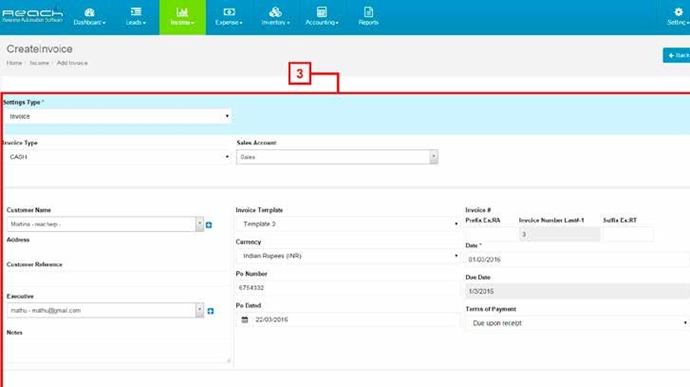Focus the Notes text area

118,350
